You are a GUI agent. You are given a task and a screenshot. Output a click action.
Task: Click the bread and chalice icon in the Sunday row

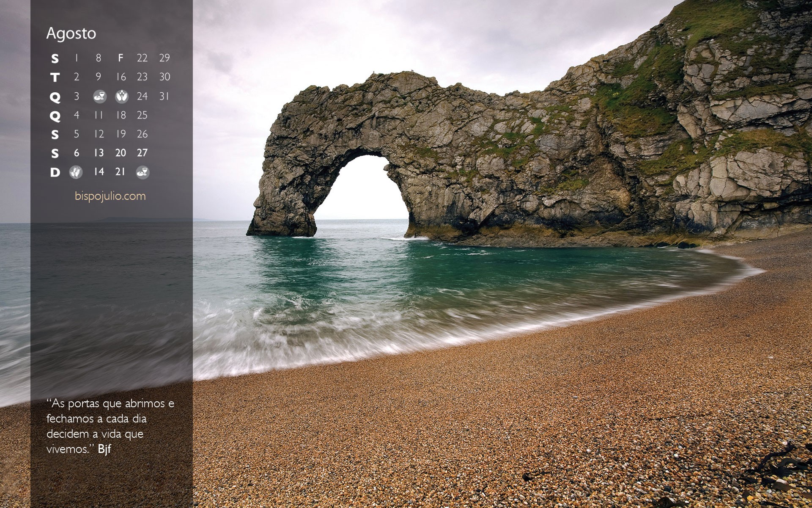pyautogui.click(x=143, y=172)
